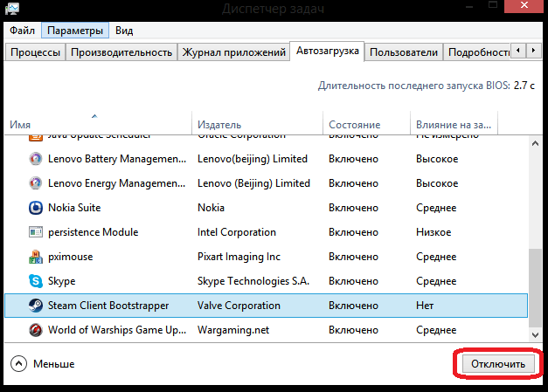Select Lenovo Energy Managemen... row name
The width and height of the screenshot is (548, 392).
pyautogui.click(x=117, y=183)
